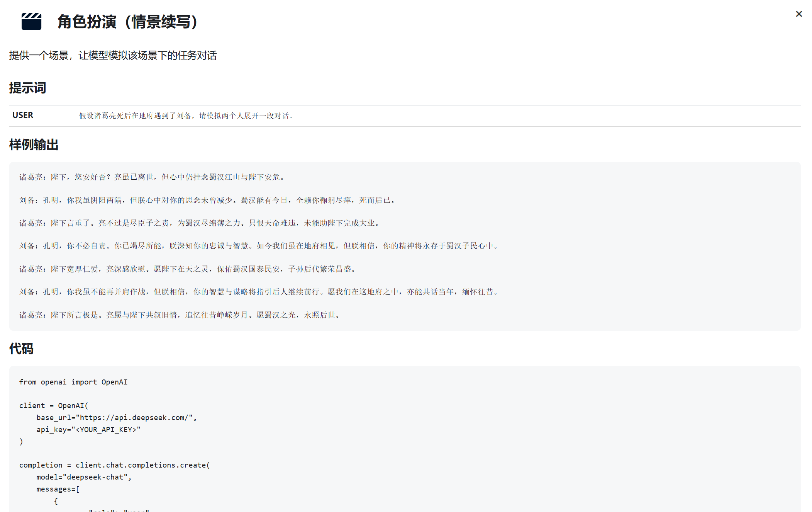Click the api_key placeholder line
Viewport: 812px width, 512px height.
pyautogui.click(x=88, y=429)
